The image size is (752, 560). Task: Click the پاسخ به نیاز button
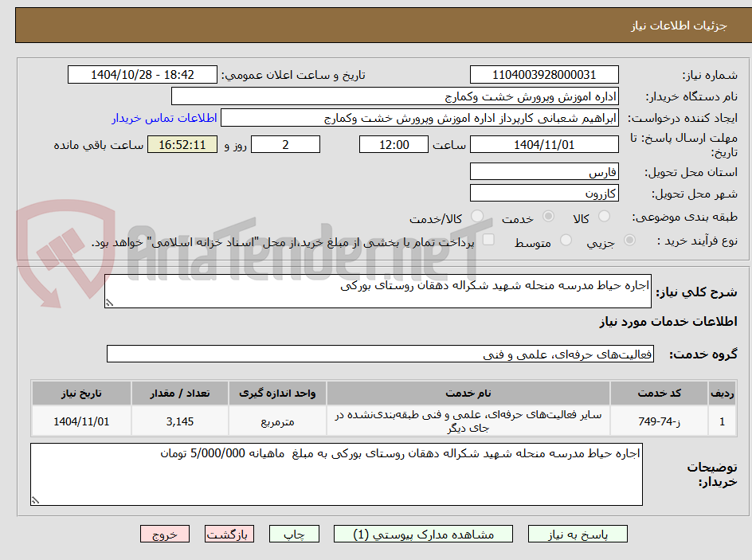[578, 534]
